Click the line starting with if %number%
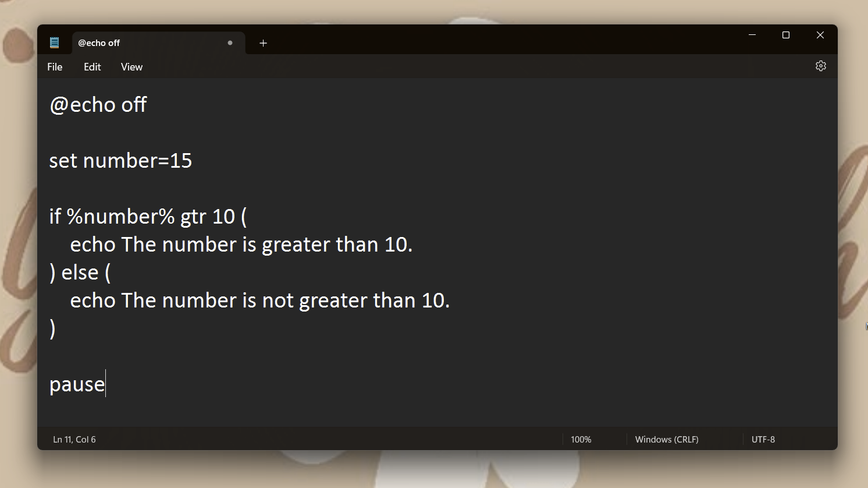 click(147, 216)
